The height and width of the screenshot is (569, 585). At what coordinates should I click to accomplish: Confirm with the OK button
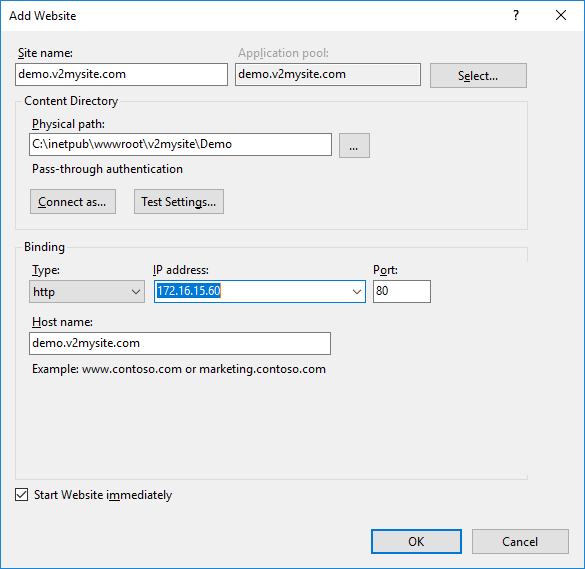416,541
